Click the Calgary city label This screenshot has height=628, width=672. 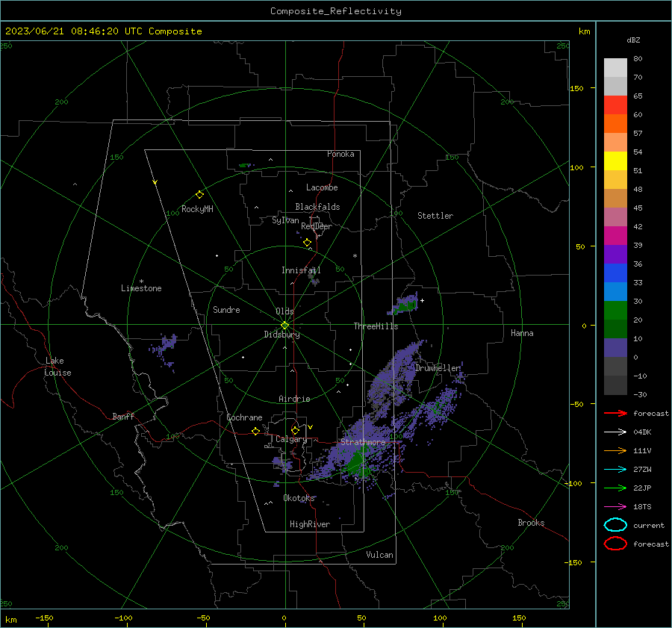click(291, 439)
